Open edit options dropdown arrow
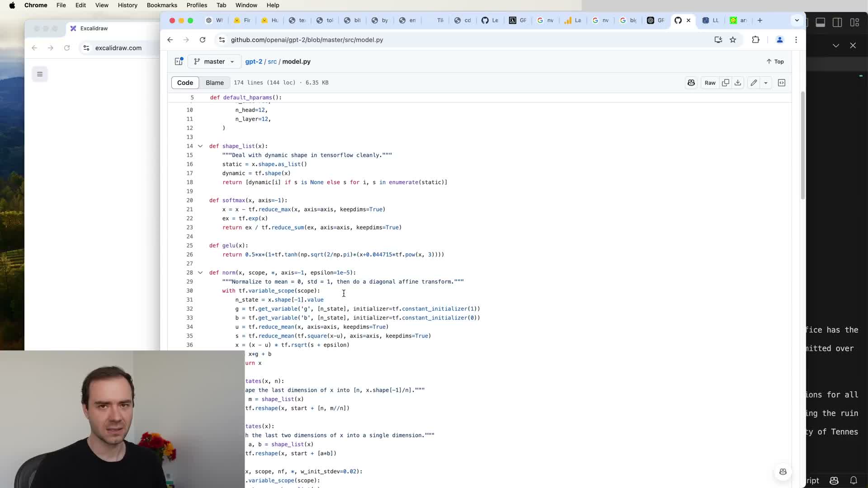Image resolution: width=868 pixels, height=488 pixels. (x=766, y=83)
